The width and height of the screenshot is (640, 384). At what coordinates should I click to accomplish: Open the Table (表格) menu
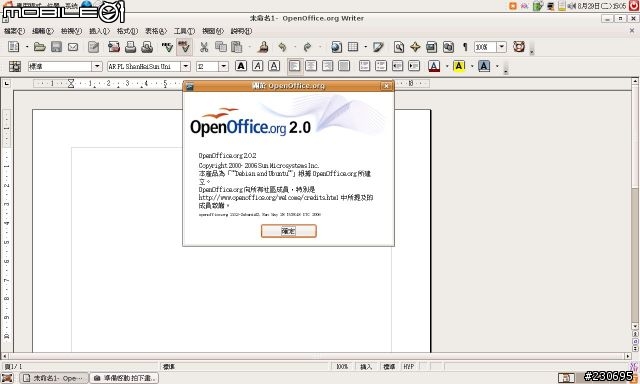(x=156, y=31)
